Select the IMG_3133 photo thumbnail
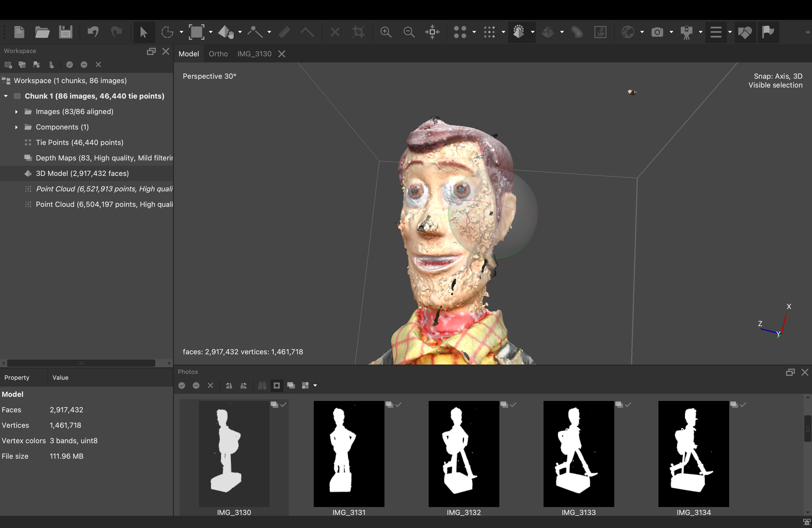 click(x=578, y=454)
